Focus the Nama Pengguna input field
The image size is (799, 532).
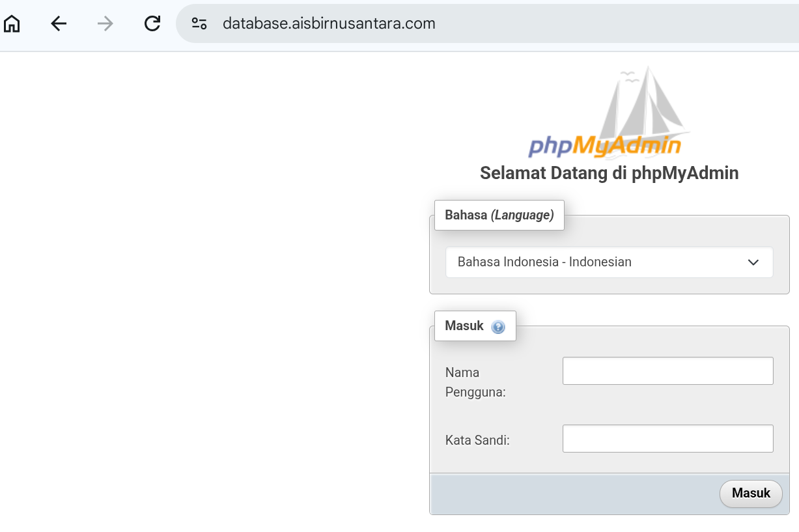[667, 371]
